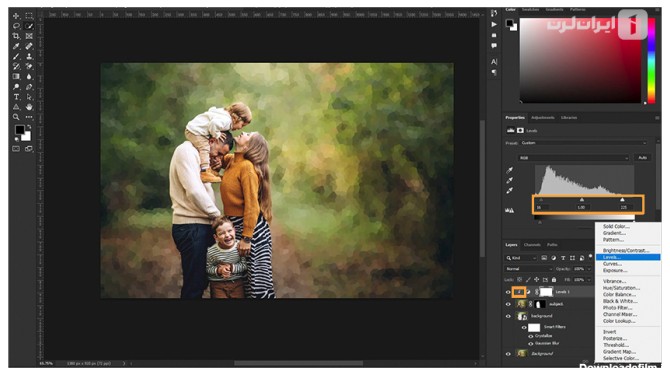
Task: Click the white point levels slider
Action: tap(622, 200)
